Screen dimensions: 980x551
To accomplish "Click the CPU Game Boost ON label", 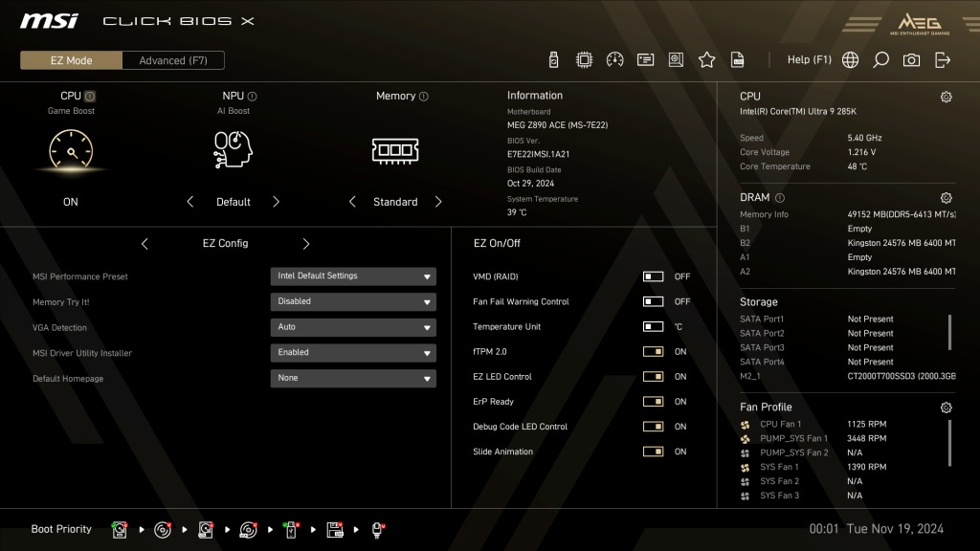I will (x=71, y=202).
